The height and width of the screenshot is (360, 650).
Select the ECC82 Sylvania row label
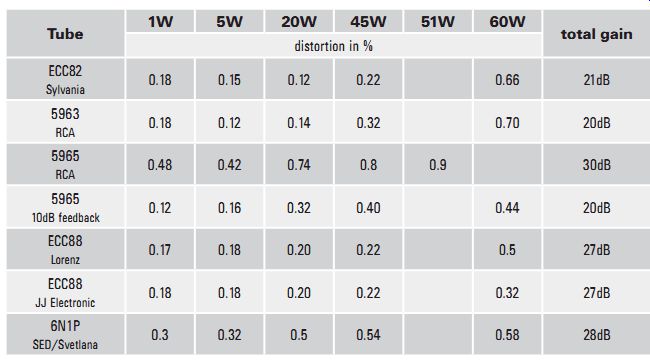tap(65, 79)
